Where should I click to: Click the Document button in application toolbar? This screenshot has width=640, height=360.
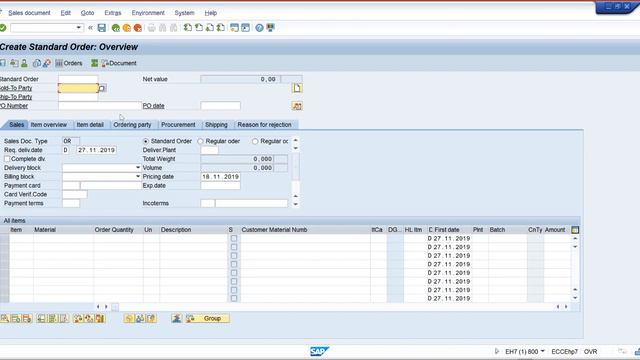[x=119, y=63]
